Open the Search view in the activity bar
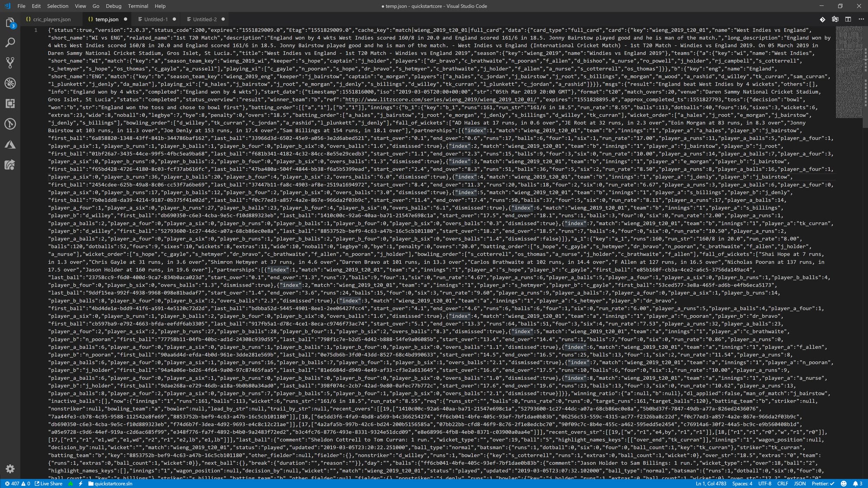This screenshot has height=488, width=868. click(10, 42)
